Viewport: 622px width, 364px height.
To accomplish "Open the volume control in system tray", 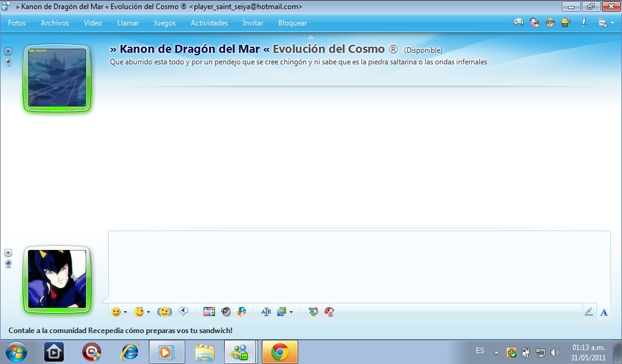I will [x=555, y=352].
